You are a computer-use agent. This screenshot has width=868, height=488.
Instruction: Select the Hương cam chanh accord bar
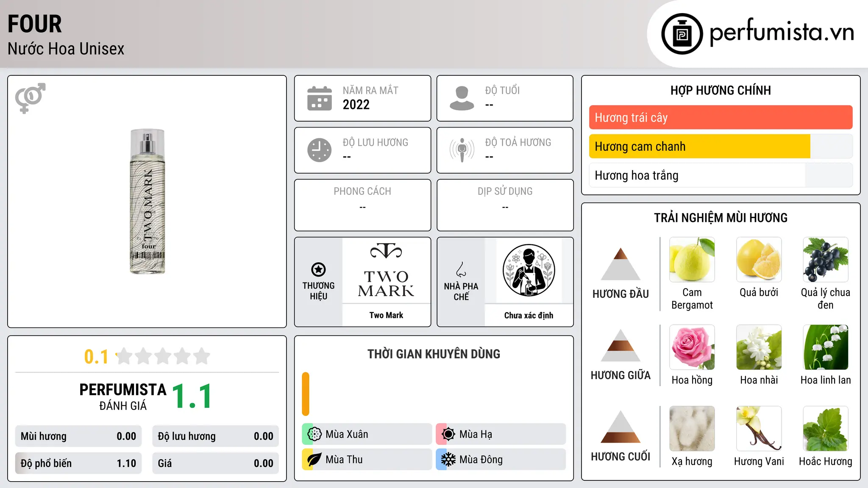pos(721,146)
